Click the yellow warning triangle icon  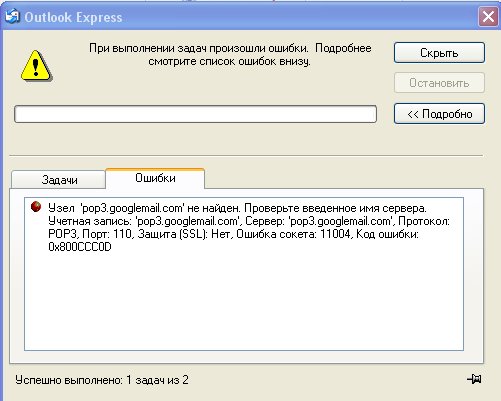pyautogui.click(x=36, y=66)
